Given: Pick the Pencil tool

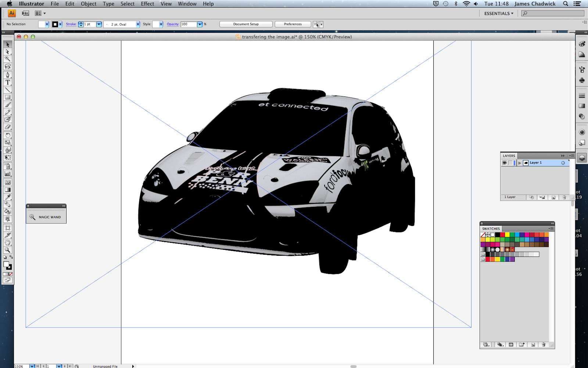Looking at the screenshot, I should [7, 112].
